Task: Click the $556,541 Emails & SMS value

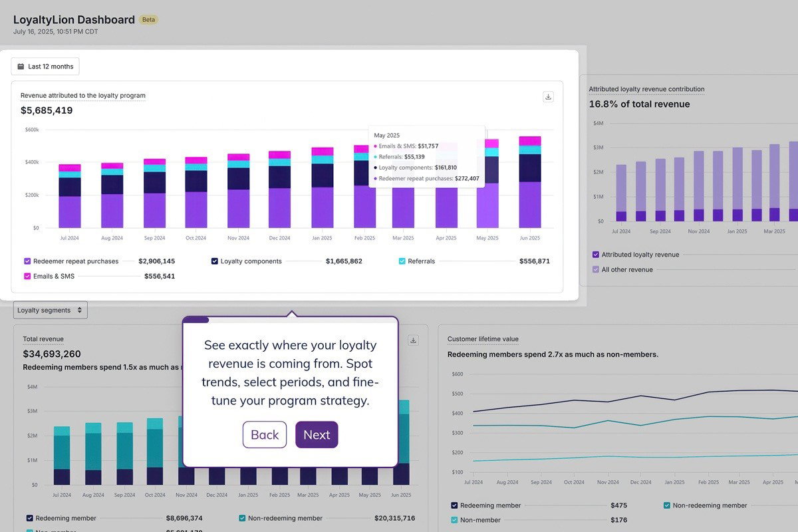Action: [160, 276]
